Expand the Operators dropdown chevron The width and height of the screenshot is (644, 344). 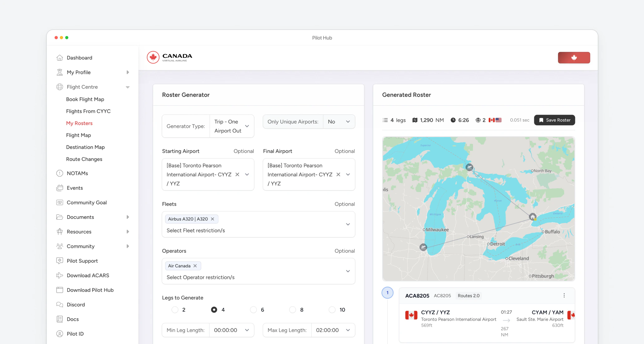tap(348, 271)
